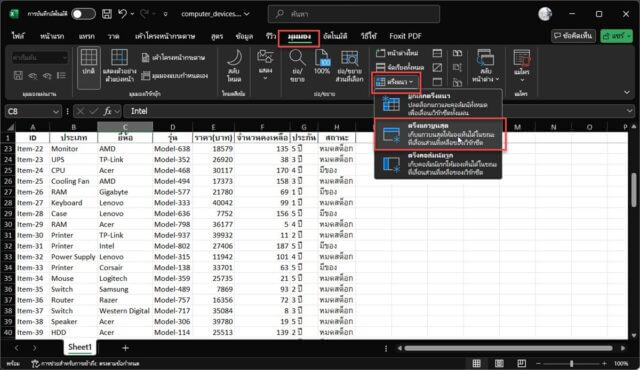This screenshot has height=370, width=640.
Task: Click the Undo arrow icon
Action: click(122, 14)
